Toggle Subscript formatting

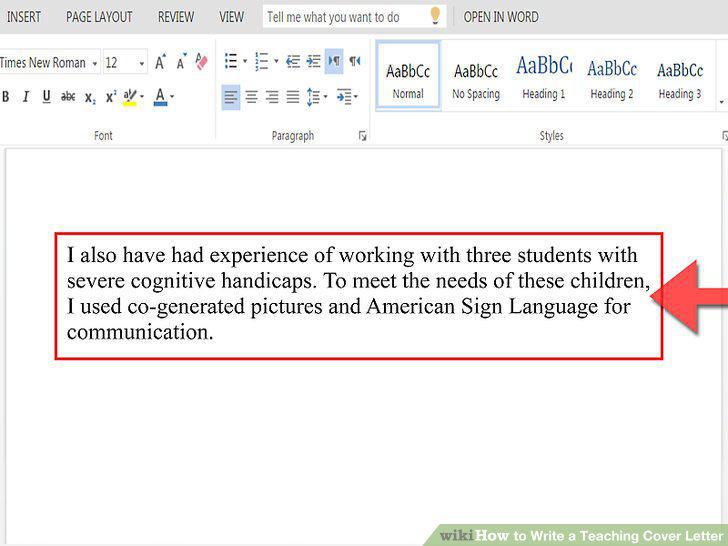(90, 98)
